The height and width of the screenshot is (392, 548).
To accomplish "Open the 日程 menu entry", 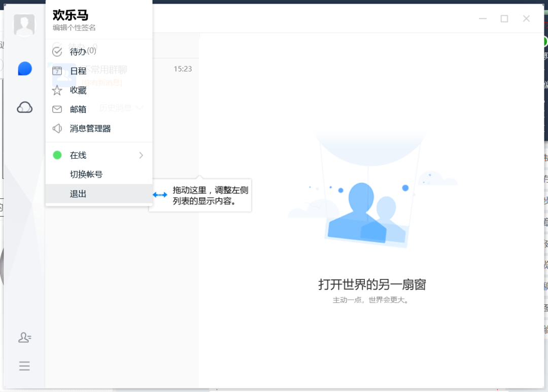I will pyautogui.click(x=99, y=71).
